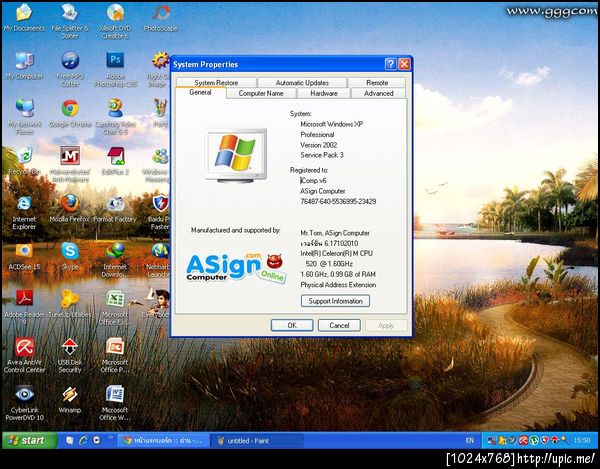
Task: Launch Adobe Photoshop CS5 icon
Action: coord(115,69)
